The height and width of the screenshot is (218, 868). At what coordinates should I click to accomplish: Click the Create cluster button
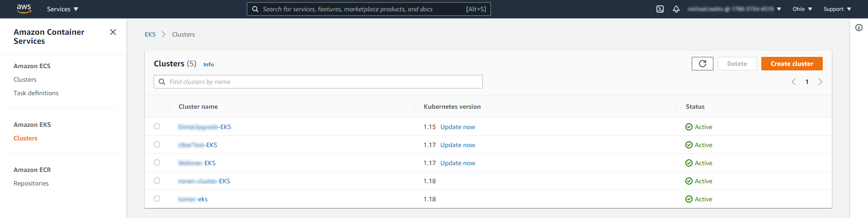coord(792,64)
